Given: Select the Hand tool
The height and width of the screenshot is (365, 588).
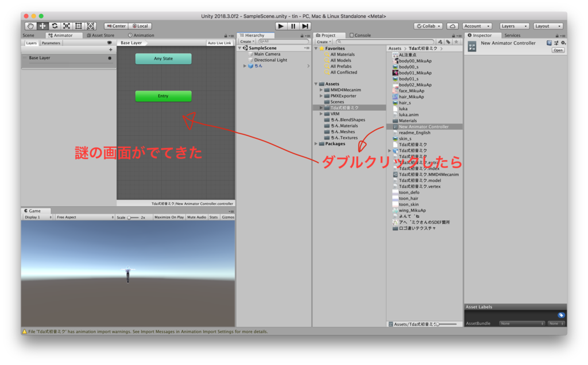Looking at the screenshot, I should pyautogui.click(x=30, y=26).
